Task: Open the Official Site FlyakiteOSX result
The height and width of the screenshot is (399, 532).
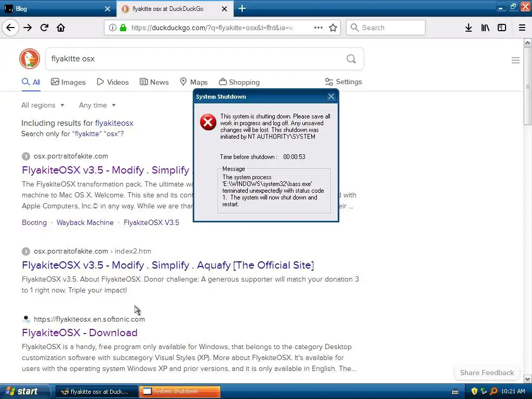Action: [x=168, y=265]
